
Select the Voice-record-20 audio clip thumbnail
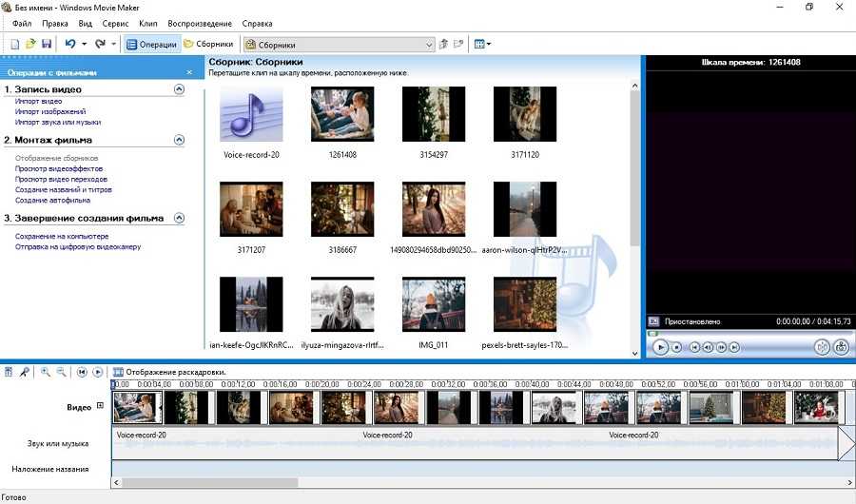point(251,115)
